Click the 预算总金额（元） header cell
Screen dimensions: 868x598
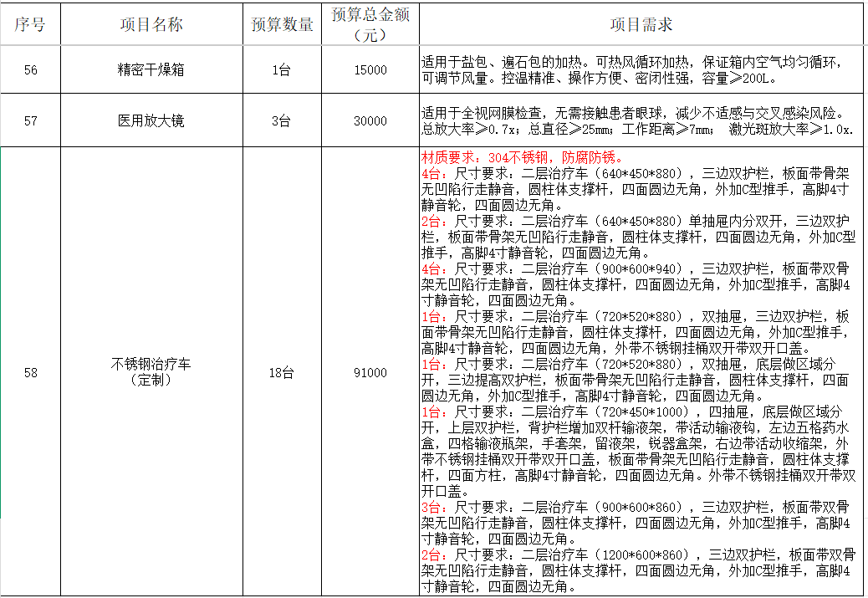tap(370, 24)
